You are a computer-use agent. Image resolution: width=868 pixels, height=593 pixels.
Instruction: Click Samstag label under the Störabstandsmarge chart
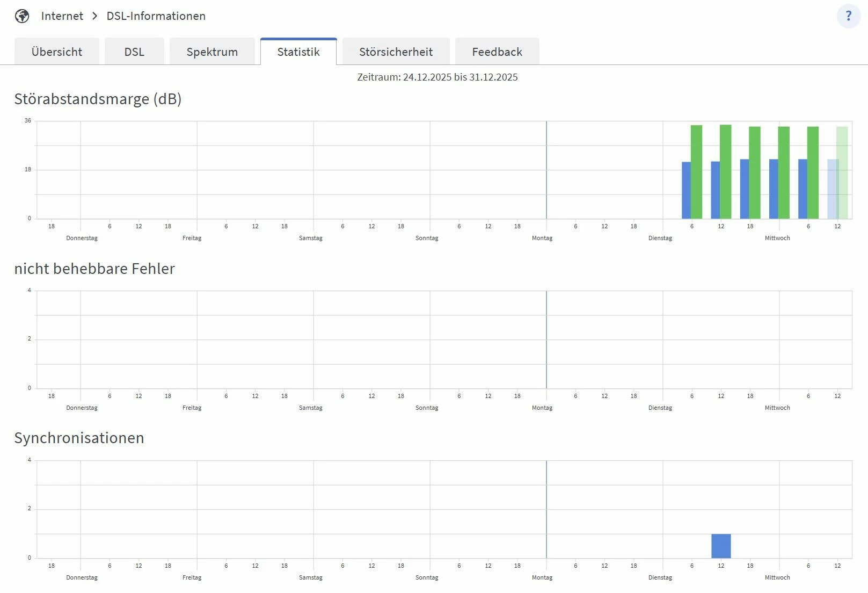click(x=311, y=238)
